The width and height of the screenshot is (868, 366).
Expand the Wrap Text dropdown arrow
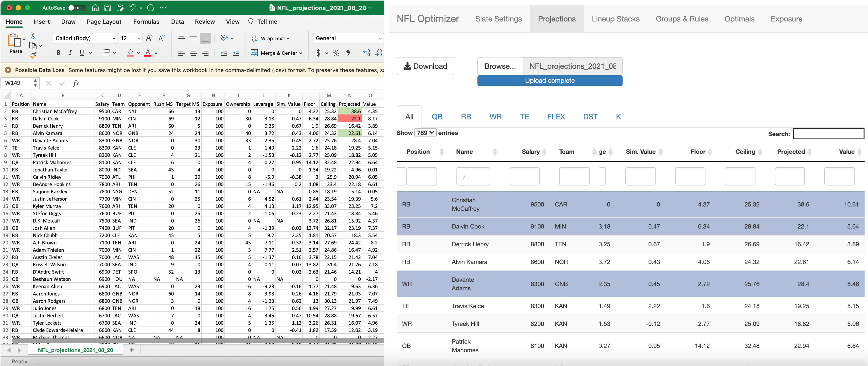point(288,38)
